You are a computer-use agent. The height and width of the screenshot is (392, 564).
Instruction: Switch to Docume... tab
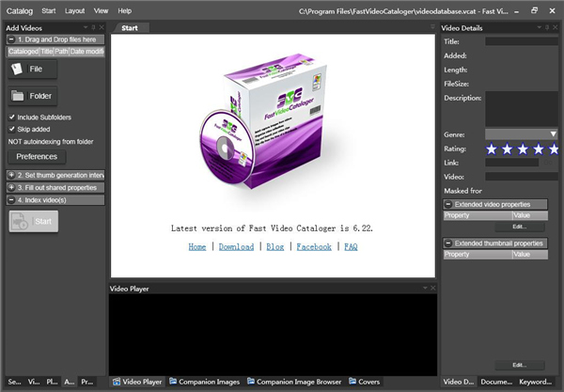click(496, 382)
